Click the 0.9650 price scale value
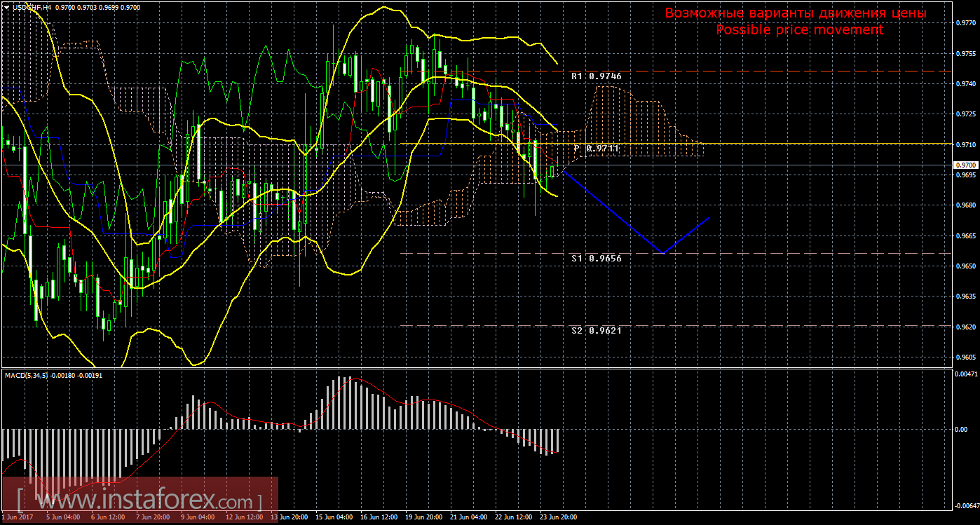 click(x=965, y=266)
